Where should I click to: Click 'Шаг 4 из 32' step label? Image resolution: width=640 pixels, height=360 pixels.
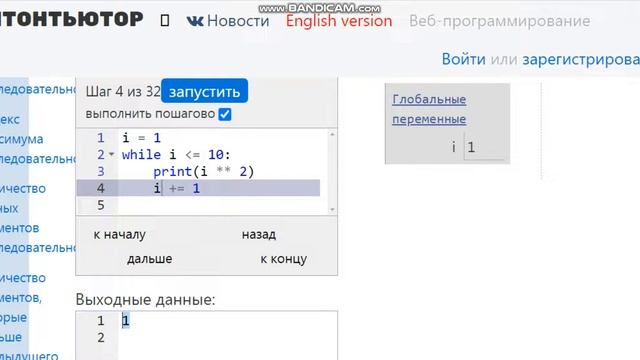click(x=123, y=91)
